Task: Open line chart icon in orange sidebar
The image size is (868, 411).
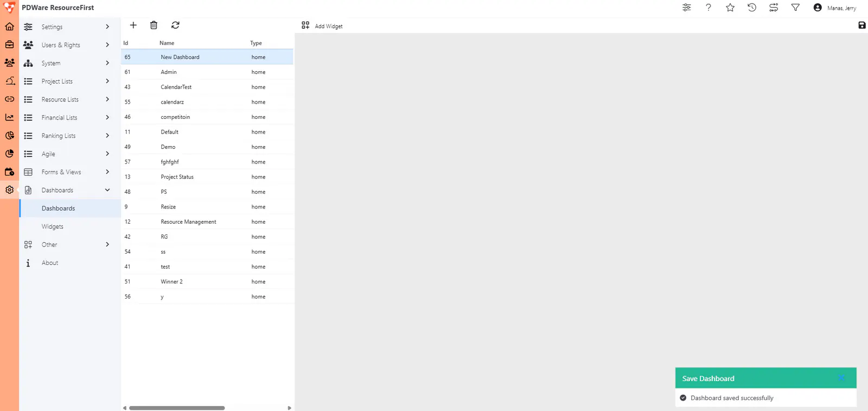Action: [9, 117]
